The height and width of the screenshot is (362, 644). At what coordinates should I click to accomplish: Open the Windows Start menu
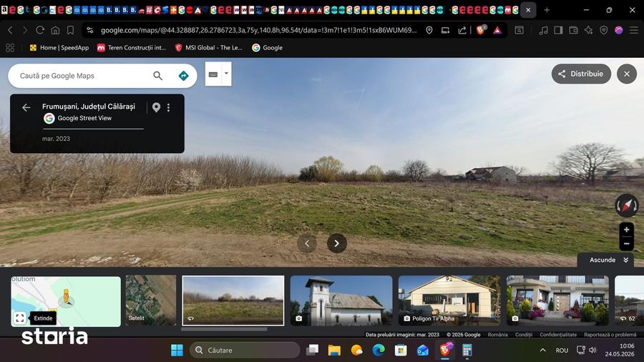(177, 350)
